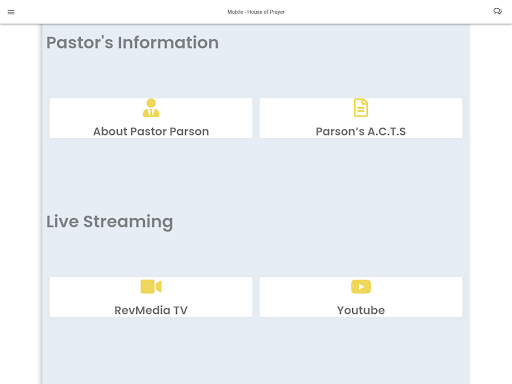Open the chat bubbles icon
The image size is (512, 384).
point(497,11)
